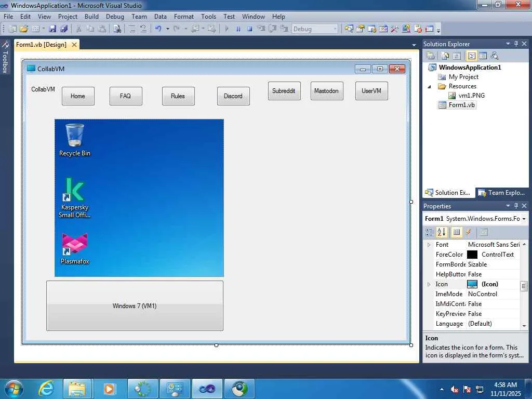Toggle the auto-hide pin on Properties panel
The image size is (532, 399).
pos(516,206)
